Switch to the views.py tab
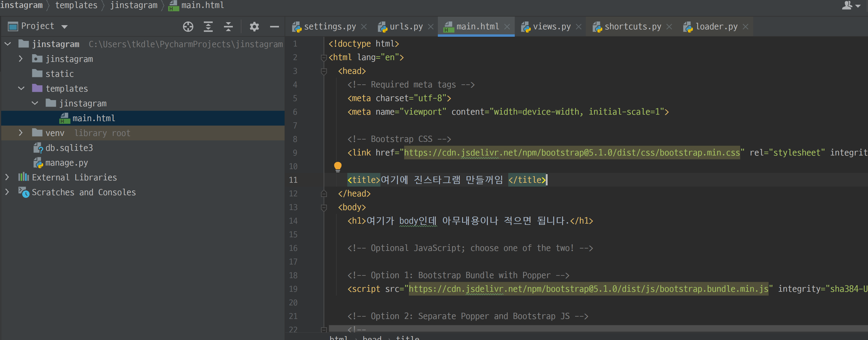This screenshot has height=340, width=868. click(551, 27)
